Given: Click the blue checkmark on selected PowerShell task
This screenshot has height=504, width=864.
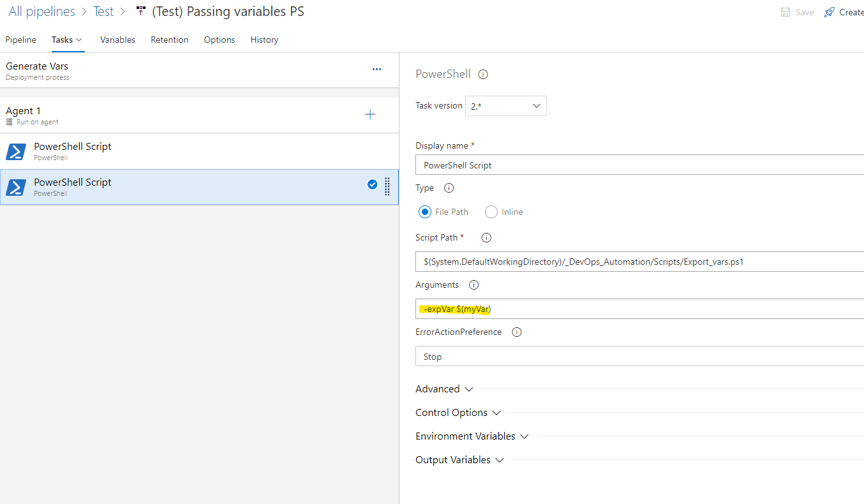Looking at the screenshot, I should click(372, 184).
